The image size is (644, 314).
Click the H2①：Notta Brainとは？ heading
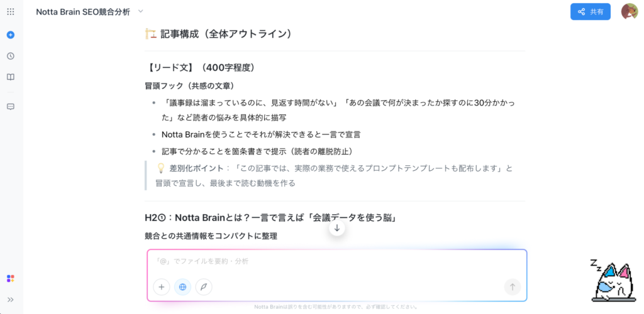point(270,218)
